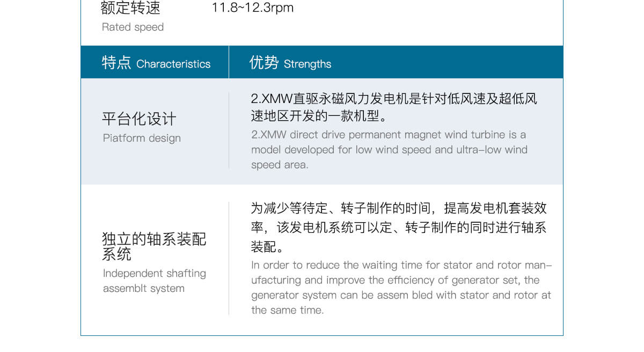
Task: Click the header divider between 特点 and 优势
Action: pos(229,62)
